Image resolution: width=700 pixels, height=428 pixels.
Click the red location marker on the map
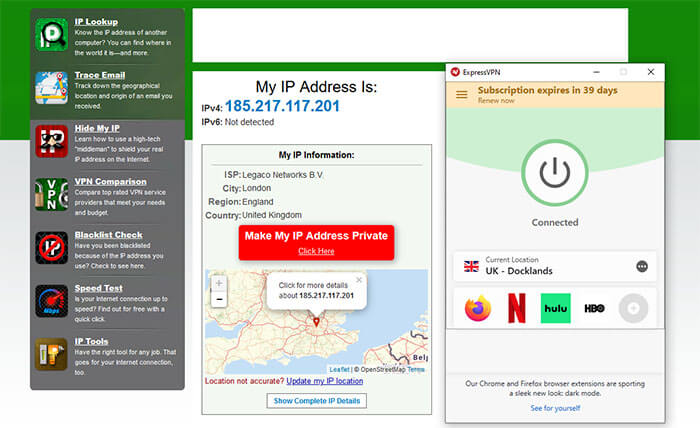316,321
